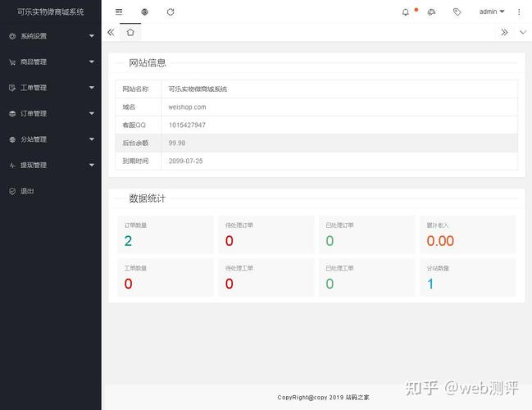Click the 客服QQ label cell

pyautogui.click(x=139, y=125)
